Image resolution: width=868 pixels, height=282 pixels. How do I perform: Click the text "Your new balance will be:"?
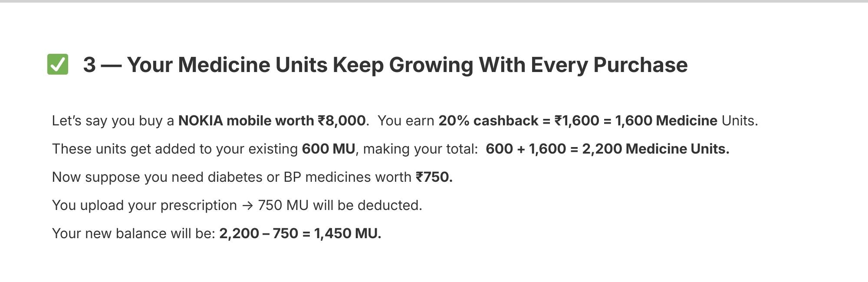pyautogui.click(x=134, y=233)
